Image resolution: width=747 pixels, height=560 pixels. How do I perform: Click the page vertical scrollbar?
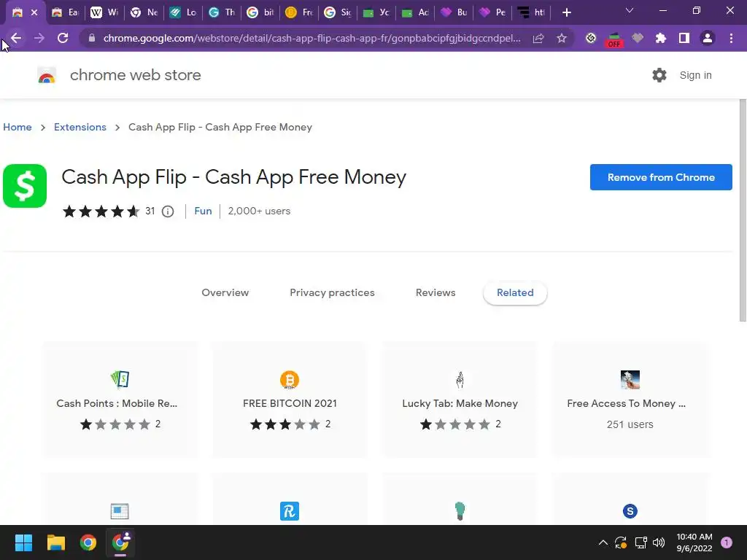tap(743, 211)
